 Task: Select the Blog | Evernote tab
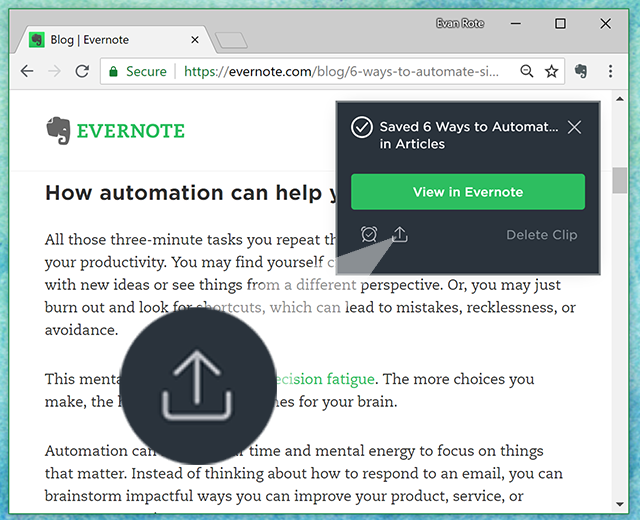tap(110, 40)
